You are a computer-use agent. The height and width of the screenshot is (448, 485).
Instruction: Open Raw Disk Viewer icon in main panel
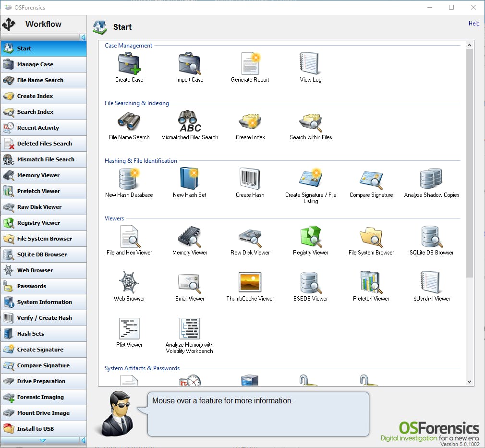point(250,237)
